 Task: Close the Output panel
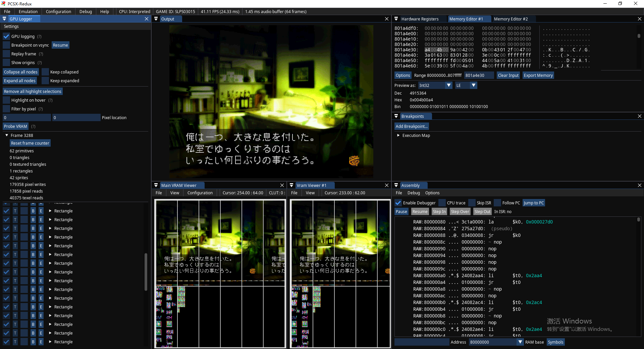[387, 19]
